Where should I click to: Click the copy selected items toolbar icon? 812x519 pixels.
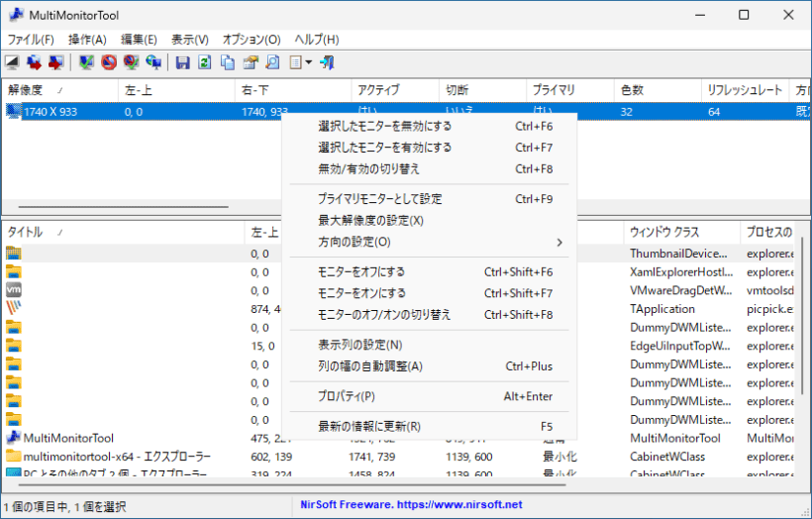tap(228, 62)
